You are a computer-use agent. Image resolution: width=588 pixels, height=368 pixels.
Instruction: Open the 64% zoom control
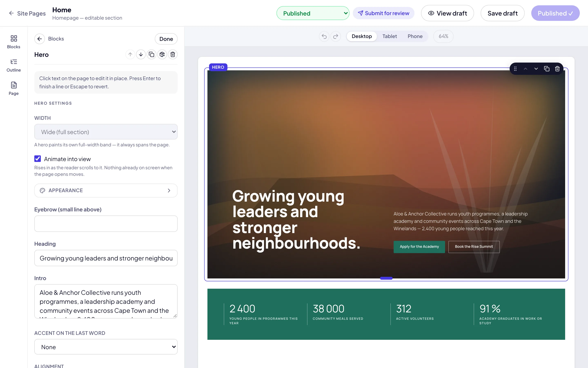click(443, 37)
